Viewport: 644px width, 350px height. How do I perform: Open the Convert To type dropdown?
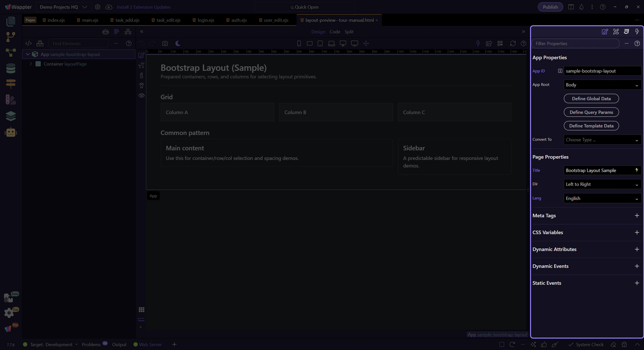[x=602, y=140]
